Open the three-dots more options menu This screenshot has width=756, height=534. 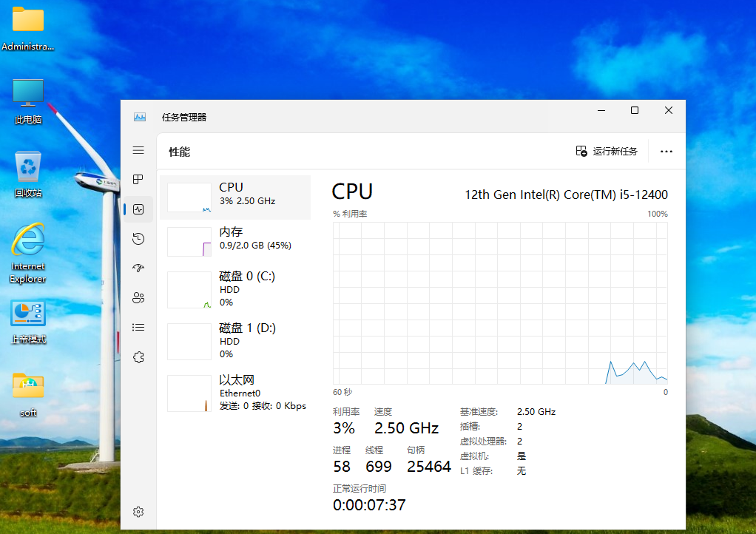pyautogui.click(x=666, y=152)
